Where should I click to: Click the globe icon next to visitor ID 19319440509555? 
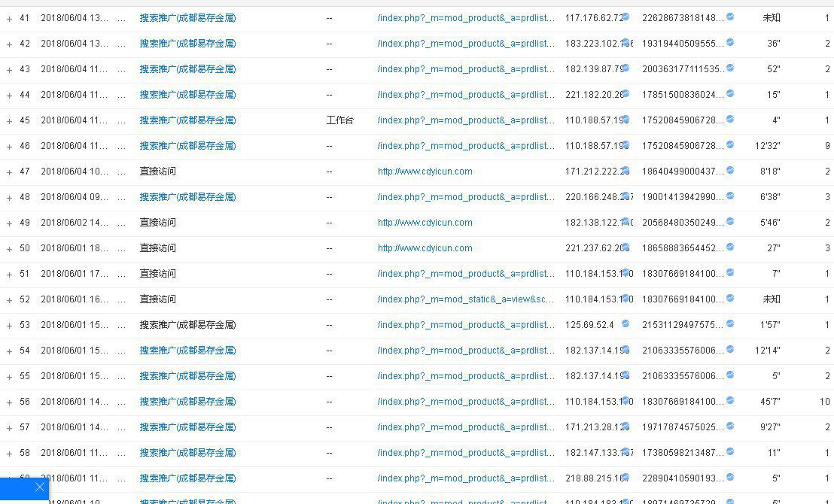pos(729,42)
